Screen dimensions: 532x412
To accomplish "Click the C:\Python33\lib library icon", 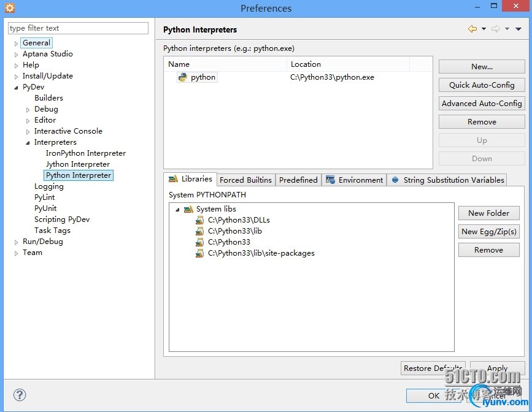I will [x=199, y=231].
